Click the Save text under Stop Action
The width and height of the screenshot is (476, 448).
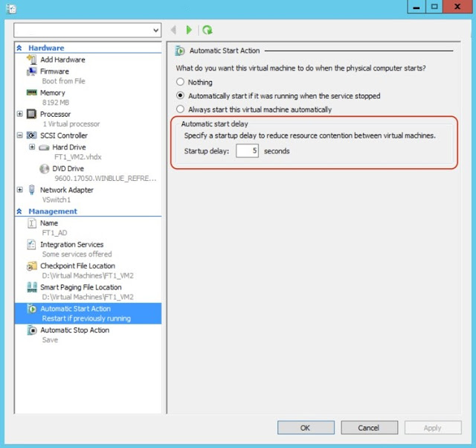(x=50, y=340)
